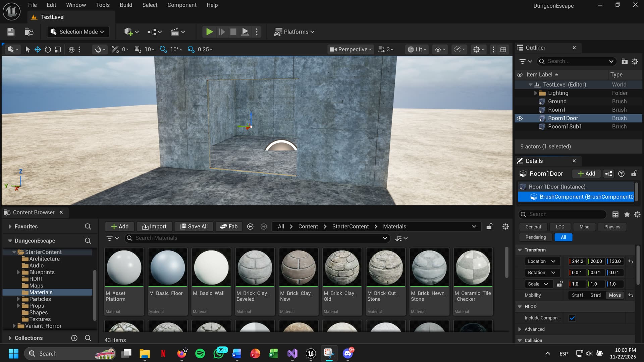The height and width of the screenshot is (362, 644).
Task: Click the save current level icon
Action: click(x=11, y=32)
